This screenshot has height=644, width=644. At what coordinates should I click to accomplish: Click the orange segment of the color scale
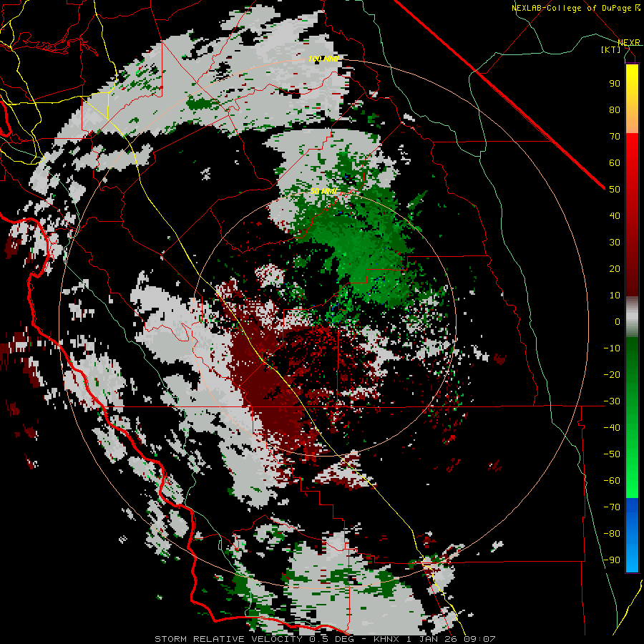632,122
